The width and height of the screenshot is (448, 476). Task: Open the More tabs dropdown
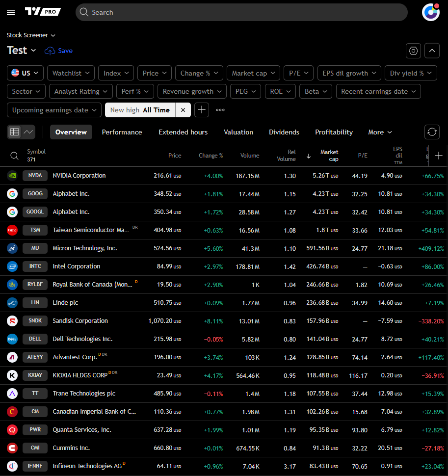[380, 132]
